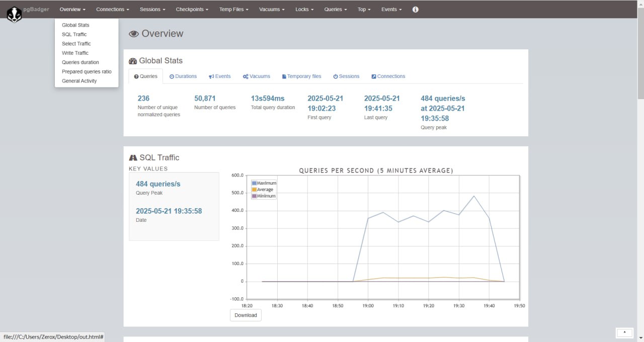
Task: Click the pgBadger badger logo
Action: tap(14, 14)
